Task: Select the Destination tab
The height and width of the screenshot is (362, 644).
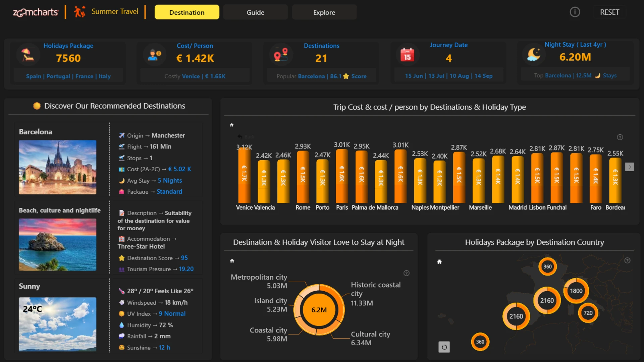Action: [x=187, y=12]
